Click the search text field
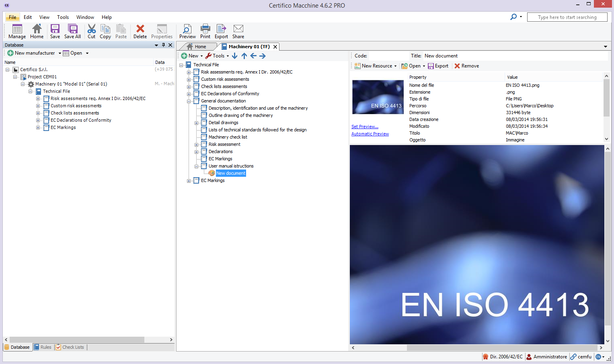The width and height of the screenshot is (614, 364). click(x=567, y=17)
